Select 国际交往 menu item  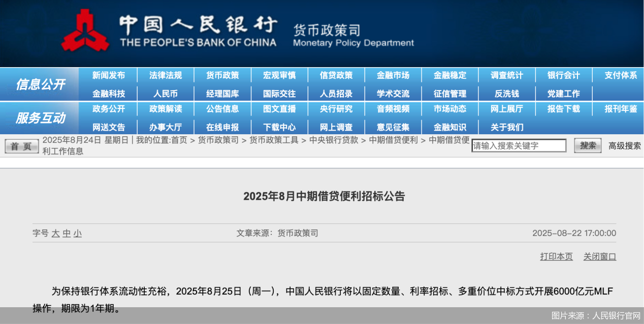(279, 94)
